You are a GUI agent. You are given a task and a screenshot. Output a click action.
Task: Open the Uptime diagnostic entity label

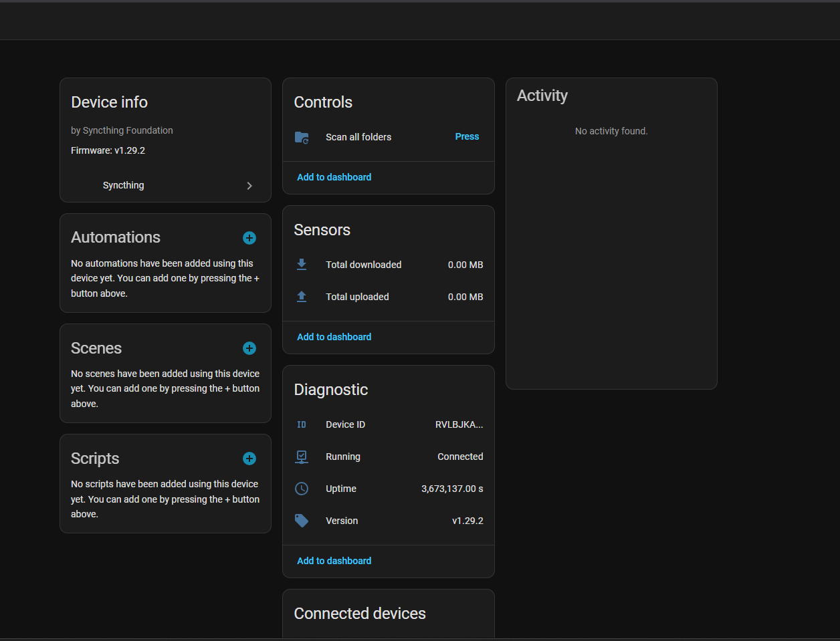(x=341, y=489)
